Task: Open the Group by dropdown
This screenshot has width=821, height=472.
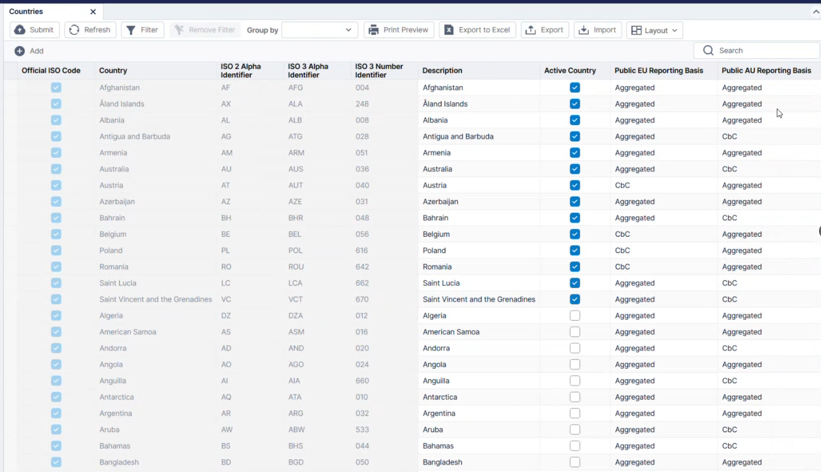Action: pyautogui.click(x=319, y=30)
